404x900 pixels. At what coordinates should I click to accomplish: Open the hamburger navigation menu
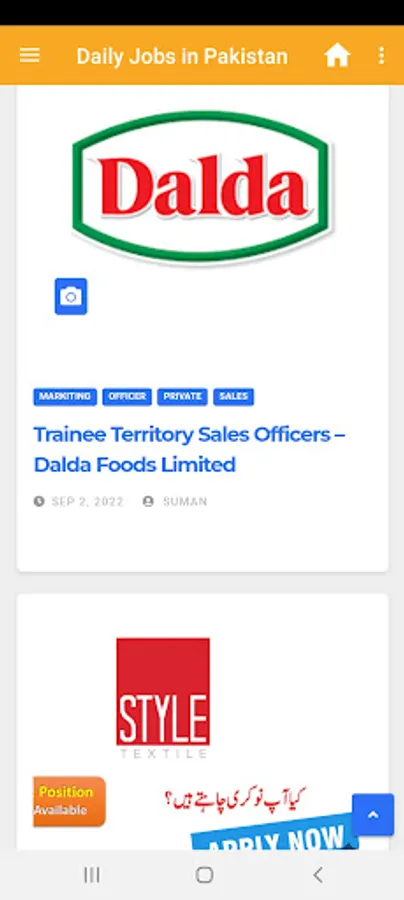coord(30,56)
